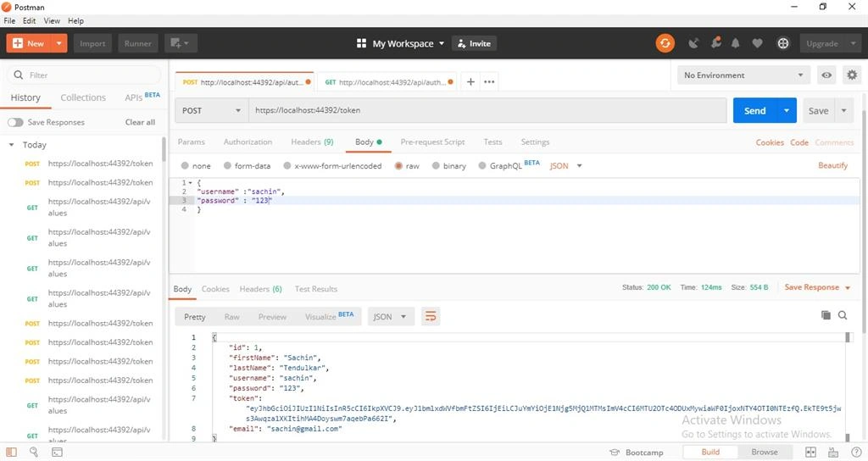Toggle Save Responses switch
Viewport: 868px width, 461px height.
pyautogui.click(x=15, y=122)
